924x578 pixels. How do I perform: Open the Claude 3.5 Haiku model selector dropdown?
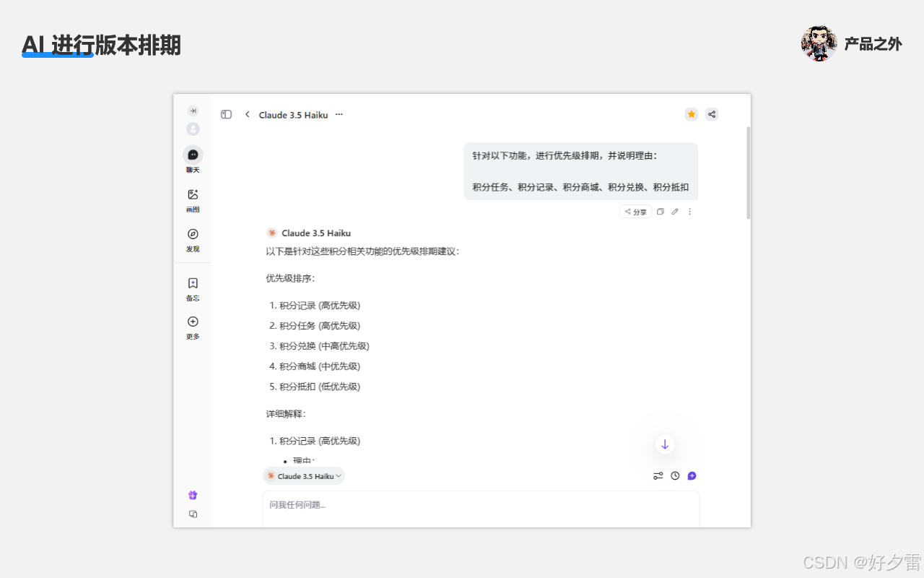click(304, 476)
